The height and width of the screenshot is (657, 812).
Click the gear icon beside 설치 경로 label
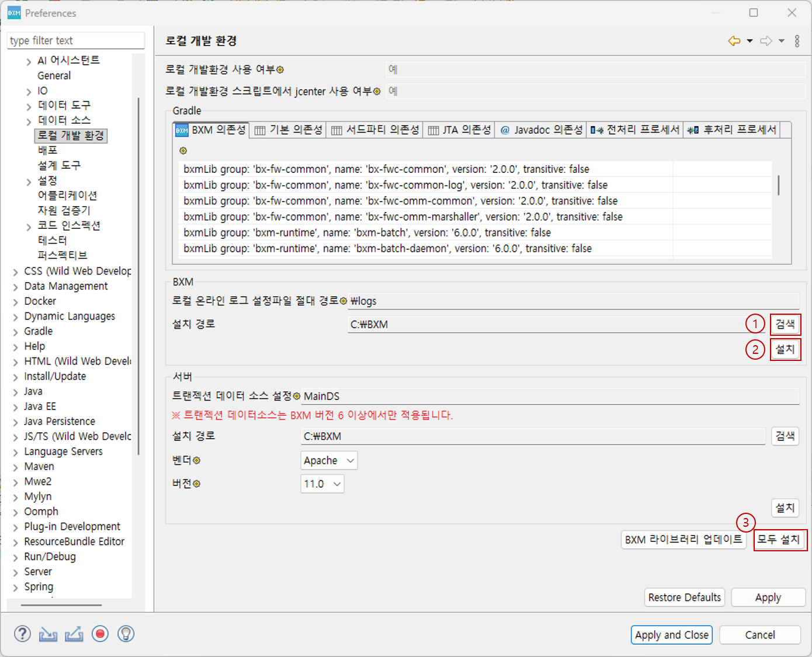click(x=344, y=300)
